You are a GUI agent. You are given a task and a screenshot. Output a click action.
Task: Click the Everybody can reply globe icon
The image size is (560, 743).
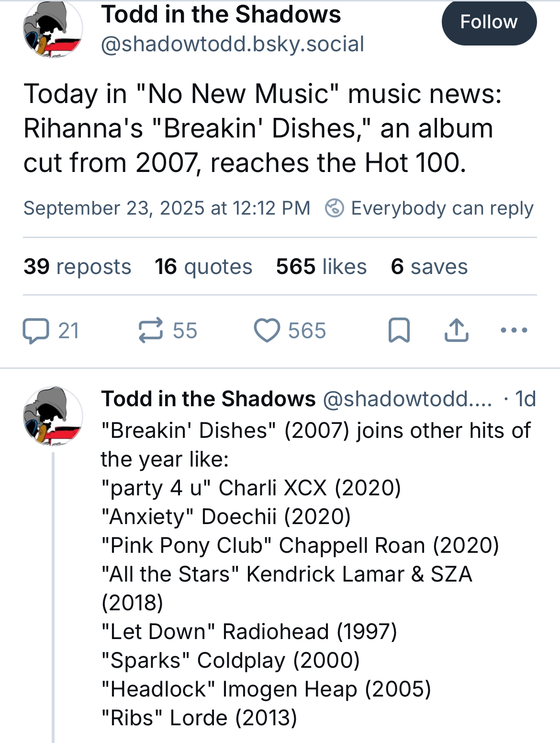(x=334, y=208)
